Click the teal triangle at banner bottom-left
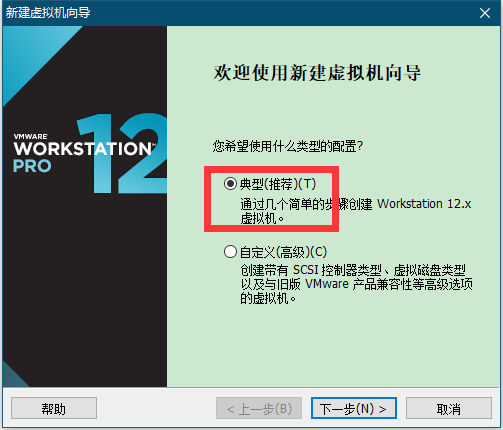 point(13,375)
